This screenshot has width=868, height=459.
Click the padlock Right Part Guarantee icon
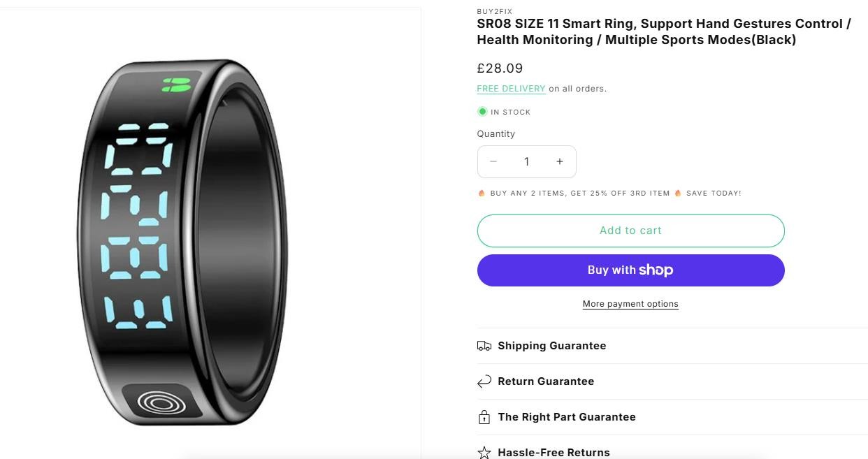(x=484, y=417)
